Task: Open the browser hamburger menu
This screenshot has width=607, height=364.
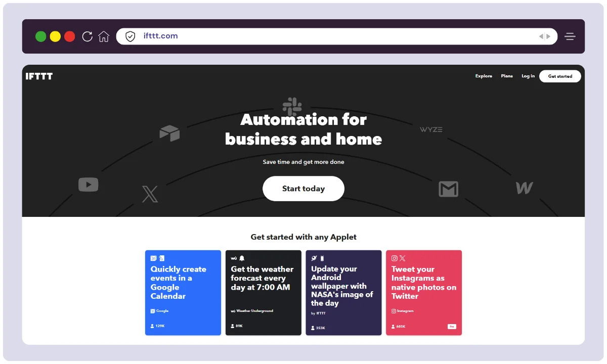Action: tap(570, 36)
